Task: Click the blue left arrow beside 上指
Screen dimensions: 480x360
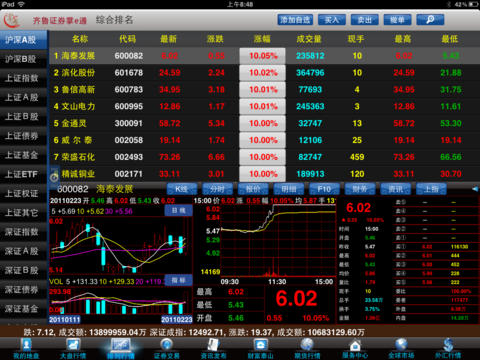Action: [x=475, y=189]
